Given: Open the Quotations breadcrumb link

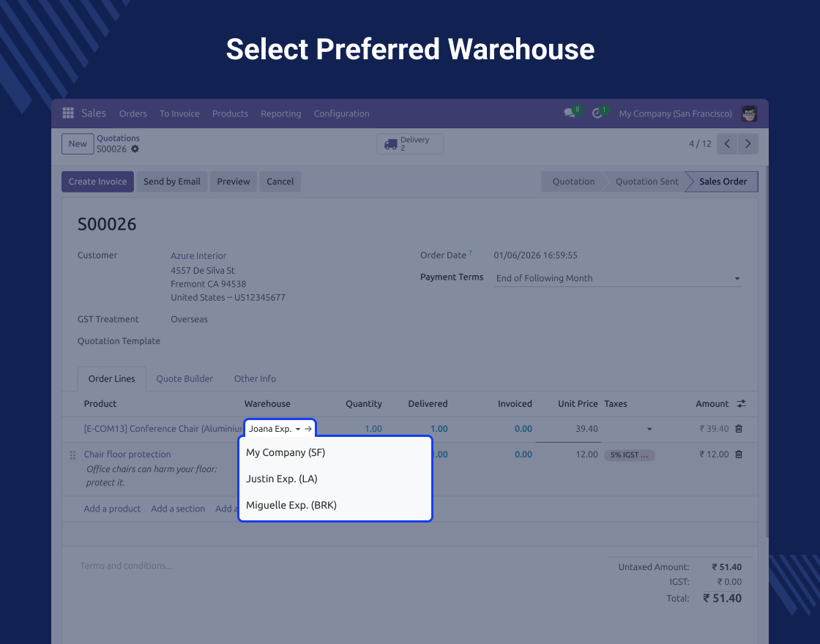Looking at the screenshot, I should pyautogui.click(x=118, y=138).
